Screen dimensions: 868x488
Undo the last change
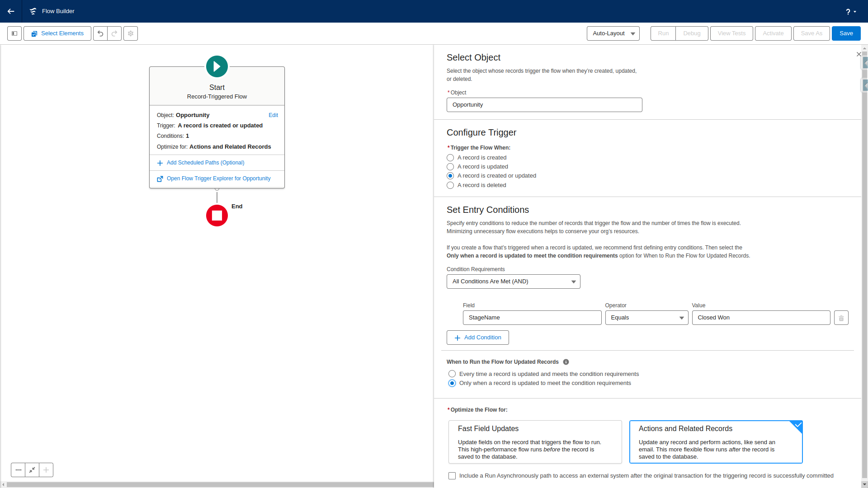point(100,33)
